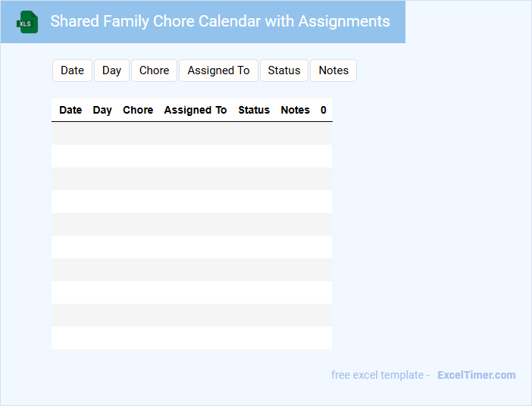532x406 pixels.
Task: Select the Day tag button
Action: tap(111, 70)
